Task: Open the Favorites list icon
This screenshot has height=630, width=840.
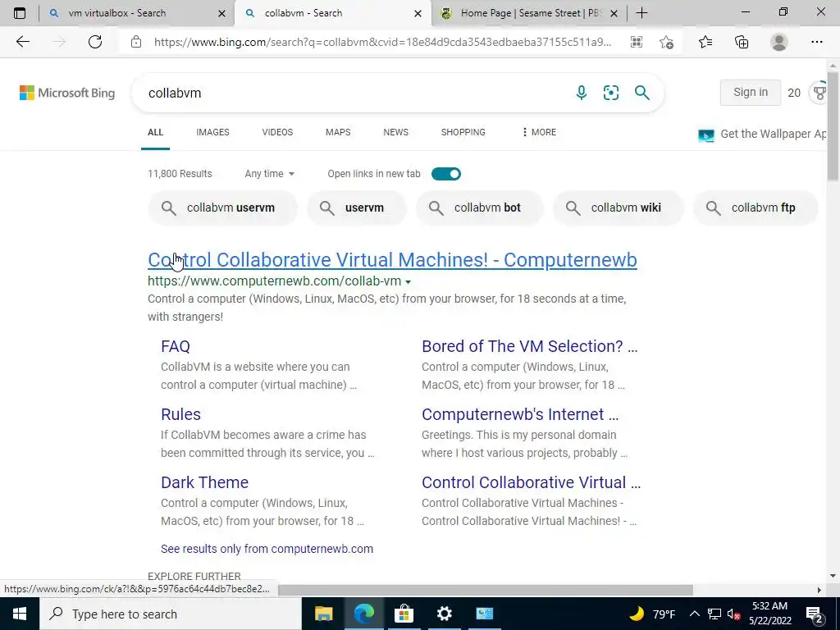Action: pyautogui.click(x=705, y=42)
